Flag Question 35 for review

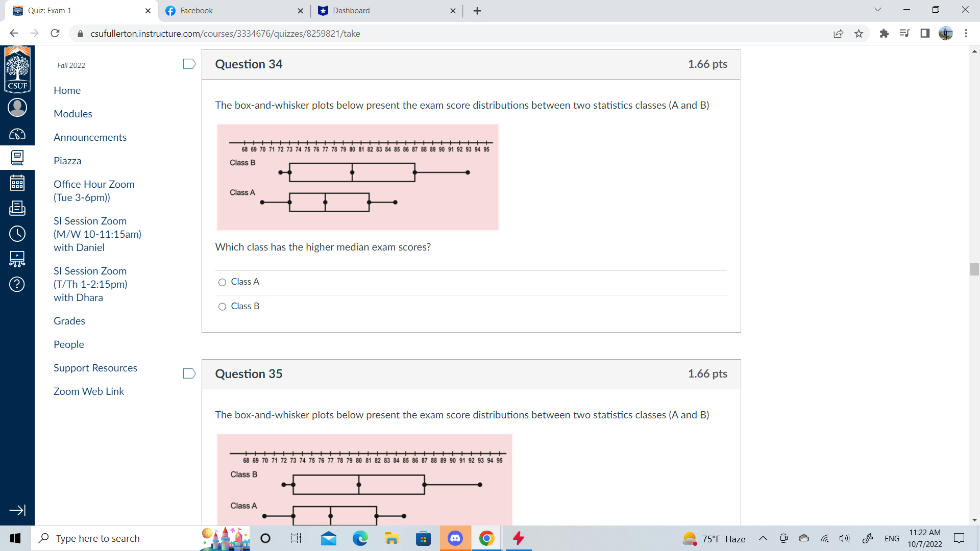pyautogui.click(x=189, y=373)
